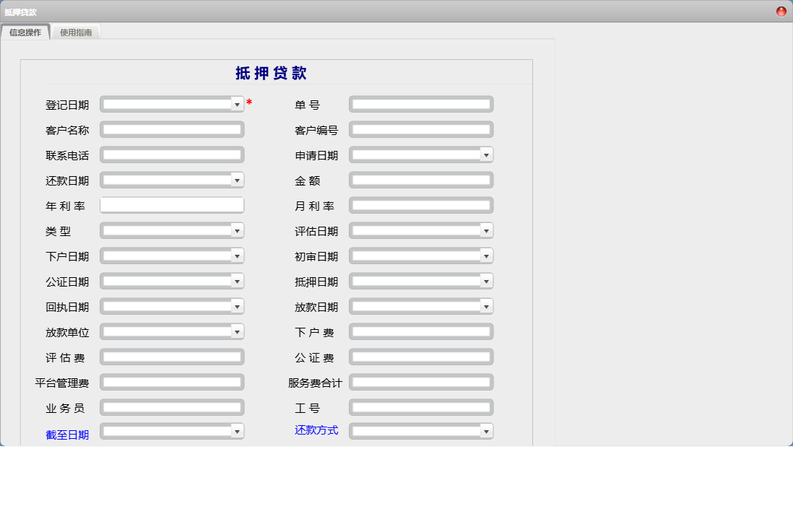This screenshot has width=793, height=532.
Task: Open the 初审日期 dropdown arrow
Action: (x=486, y=256)
